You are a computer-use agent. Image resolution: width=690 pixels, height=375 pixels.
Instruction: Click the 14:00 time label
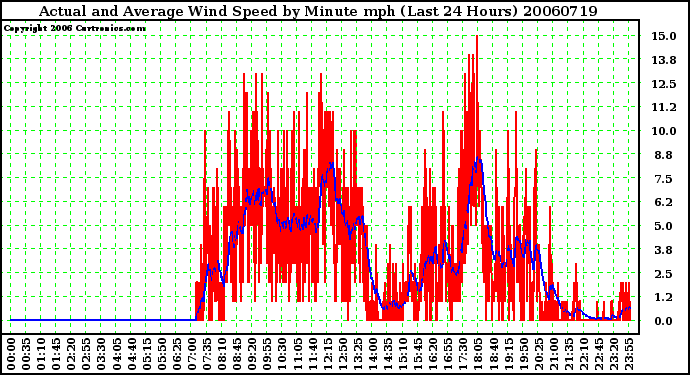373,354
